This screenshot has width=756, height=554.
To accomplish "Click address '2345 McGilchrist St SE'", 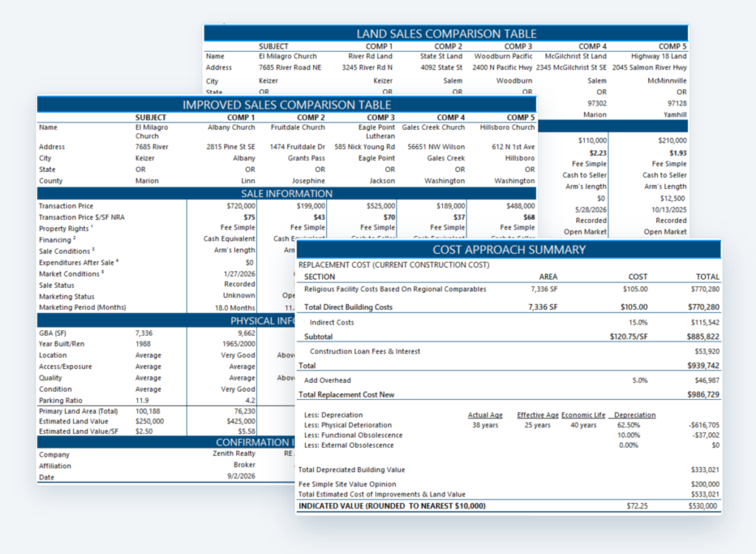I will coord(571,67).
